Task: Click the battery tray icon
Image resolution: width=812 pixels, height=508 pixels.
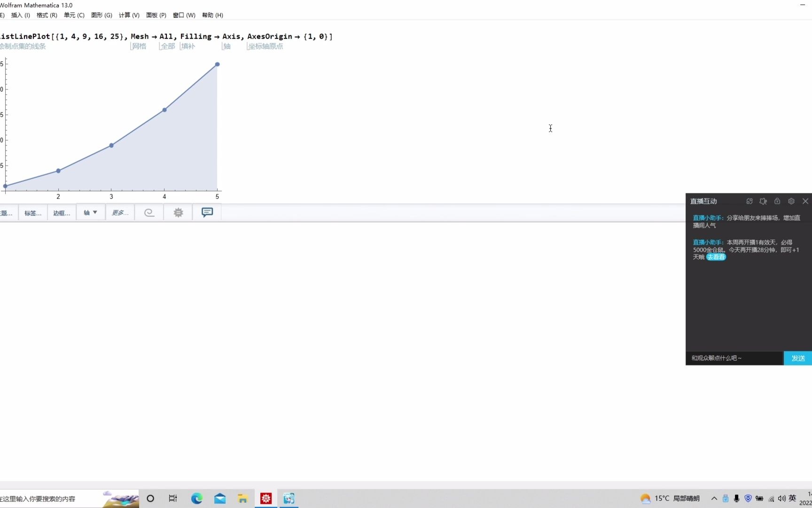Action: pos(759,499)
